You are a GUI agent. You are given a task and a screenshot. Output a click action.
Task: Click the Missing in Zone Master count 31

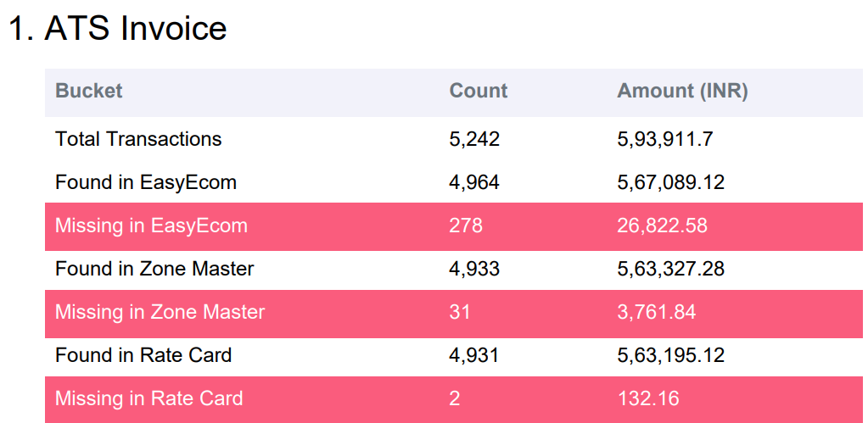459,312
